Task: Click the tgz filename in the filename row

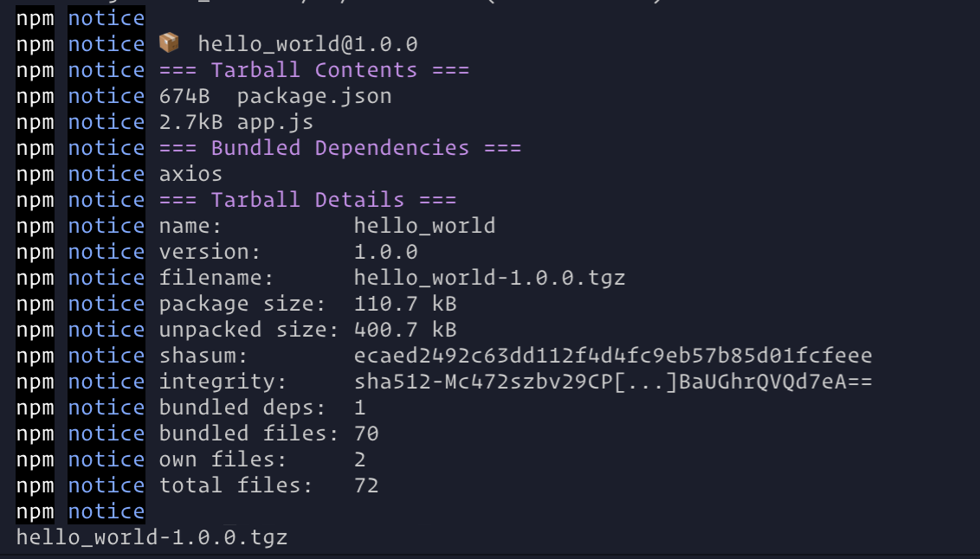Action: 489,278
